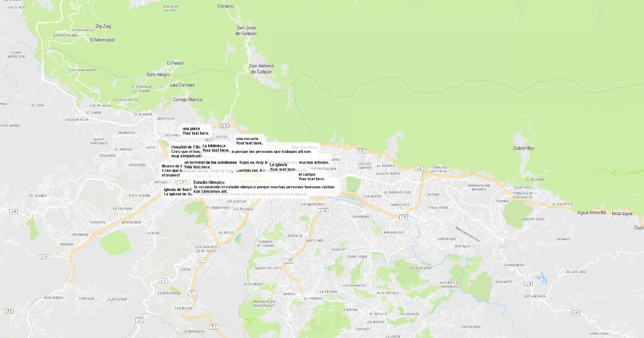Click the Conejo Blanco place label
Image resolution: width=644 pixels, height=338 pixels.
pyautogui.click(x=187, y=100)
